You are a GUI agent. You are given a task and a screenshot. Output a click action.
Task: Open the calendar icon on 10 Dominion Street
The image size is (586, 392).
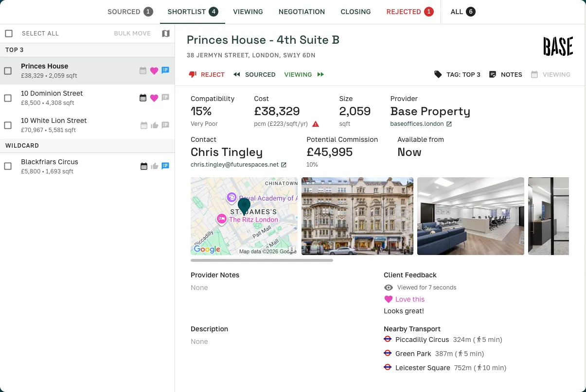pos(143,98)
